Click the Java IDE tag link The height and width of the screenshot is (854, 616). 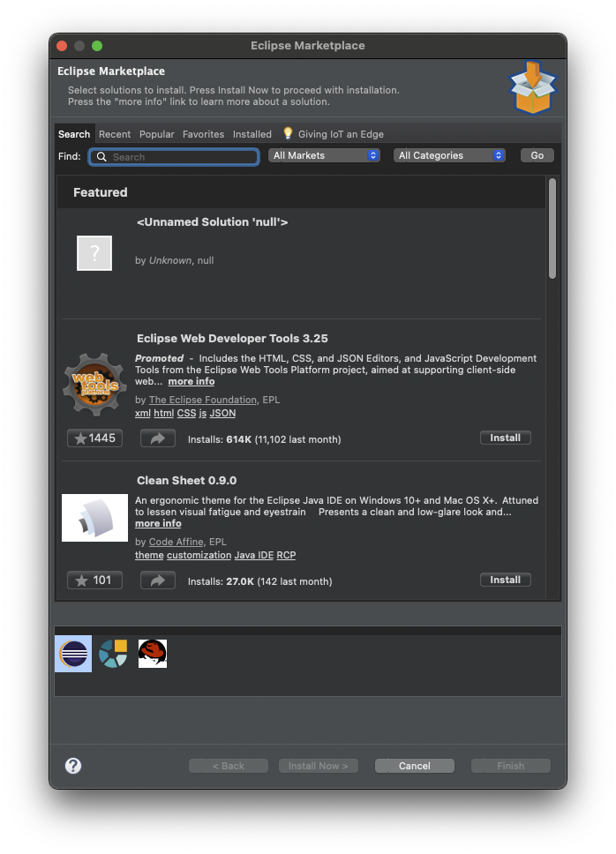[x=254, y=556]
